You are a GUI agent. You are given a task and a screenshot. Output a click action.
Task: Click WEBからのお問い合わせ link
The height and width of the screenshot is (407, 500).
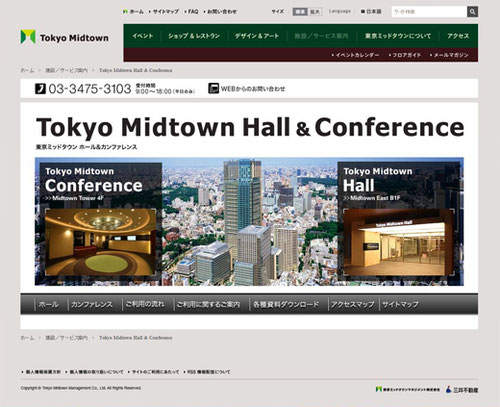[x=253, y=89]
